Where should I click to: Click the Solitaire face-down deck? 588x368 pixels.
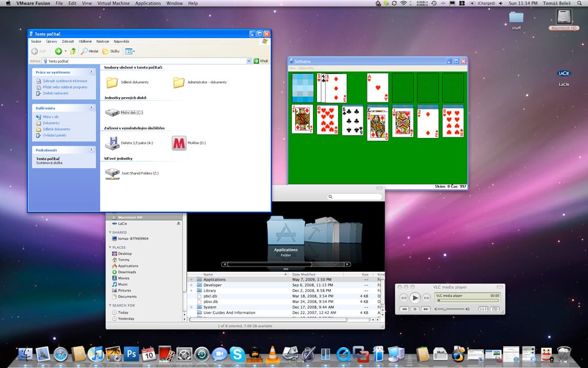click(303, 88)
